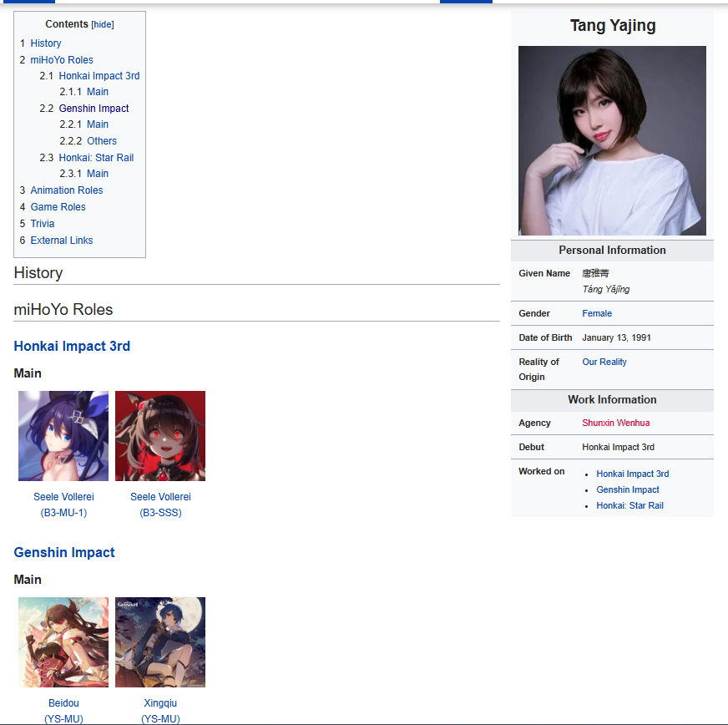The width and height of the screenshot is (728, 725).
Task: Click the Work Information header
Action: (612, 400)
